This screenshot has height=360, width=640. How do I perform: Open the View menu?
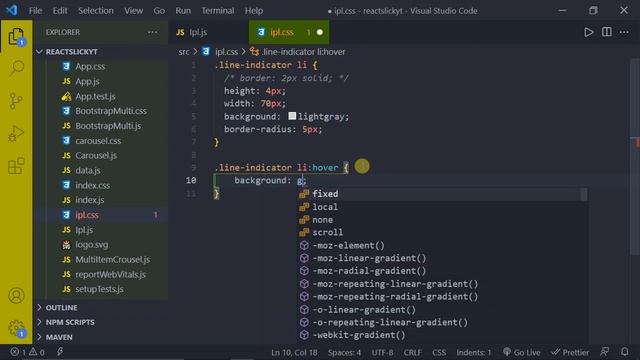pyautogui.click(x=133, y=11)
